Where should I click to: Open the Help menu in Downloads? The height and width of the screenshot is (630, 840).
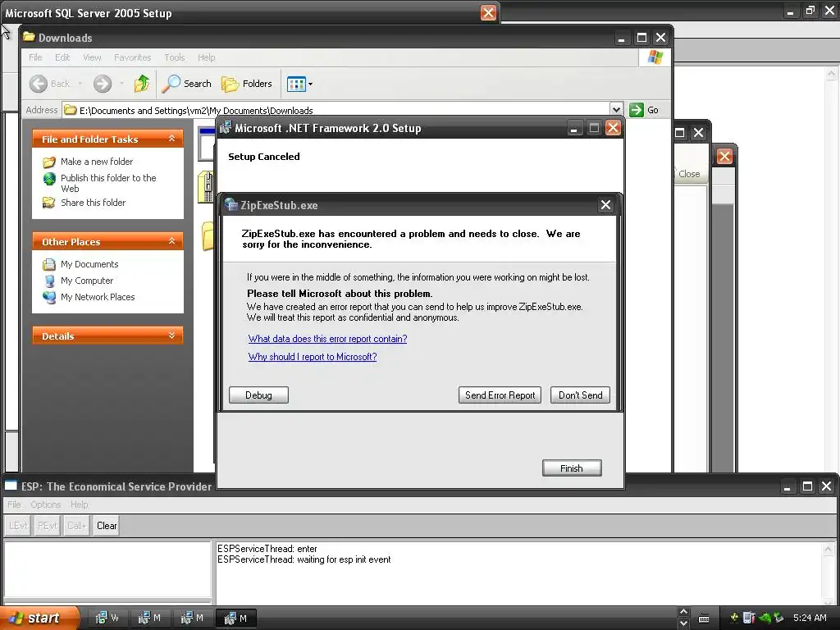(x=206, y=57)
